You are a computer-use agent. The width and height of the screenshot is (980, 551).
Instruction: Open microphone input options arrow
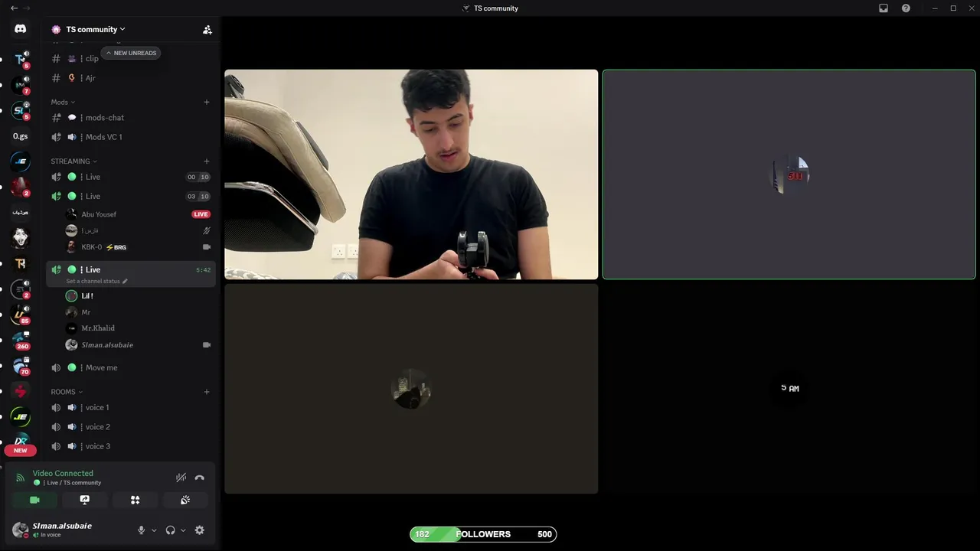click(154, 530)
